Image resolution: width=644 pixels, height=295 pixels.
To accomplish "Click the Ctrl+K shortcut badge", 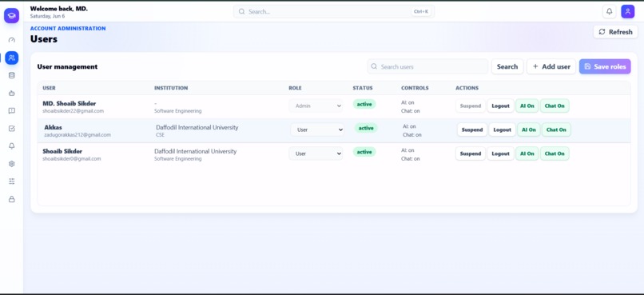I will tap(421, 11).
